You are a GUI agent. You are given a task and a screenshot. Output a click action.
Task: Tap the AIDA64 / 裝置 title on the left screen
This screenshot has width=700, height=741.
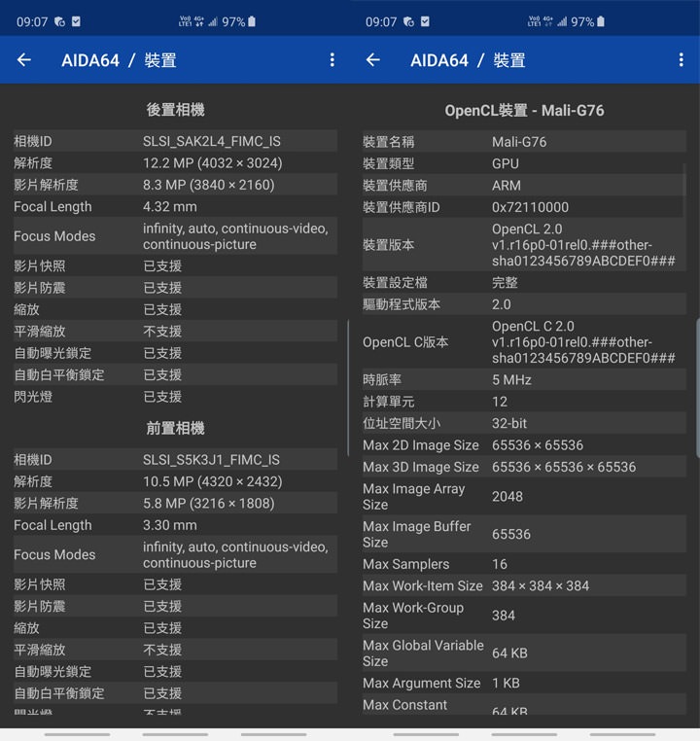pos(119,60)
